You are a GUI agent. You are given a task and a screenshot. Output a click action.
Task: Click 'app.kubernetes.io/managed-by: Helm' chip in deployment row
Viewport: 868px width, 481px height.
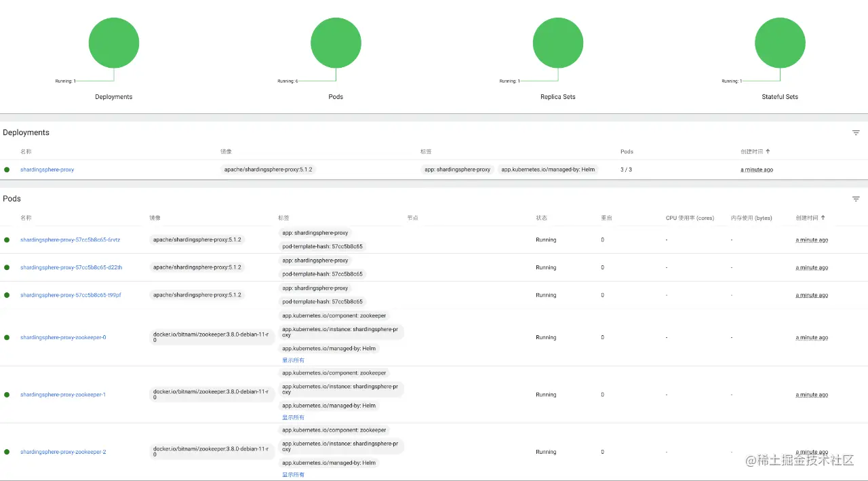[x=548, y=170]
